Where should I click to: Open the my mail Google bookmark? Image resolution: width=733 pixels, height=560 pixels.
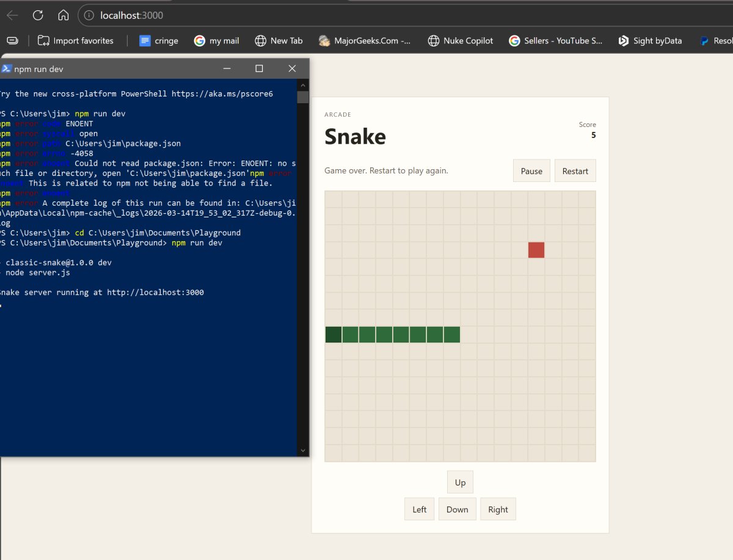click(x=217, y=41)
